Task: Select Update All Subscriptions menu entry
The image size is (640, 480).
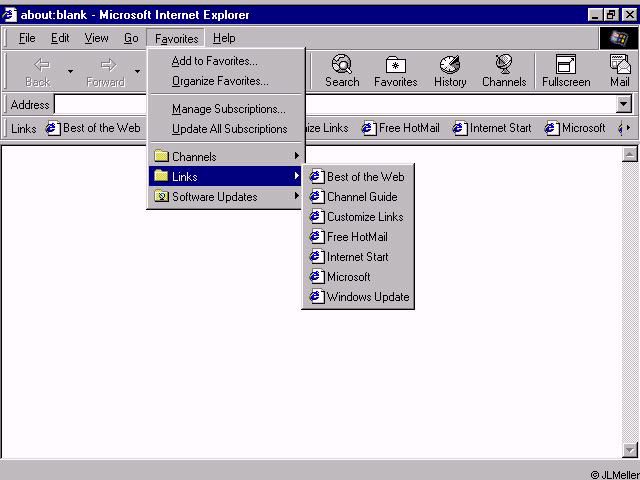Action: pos(226,129)
